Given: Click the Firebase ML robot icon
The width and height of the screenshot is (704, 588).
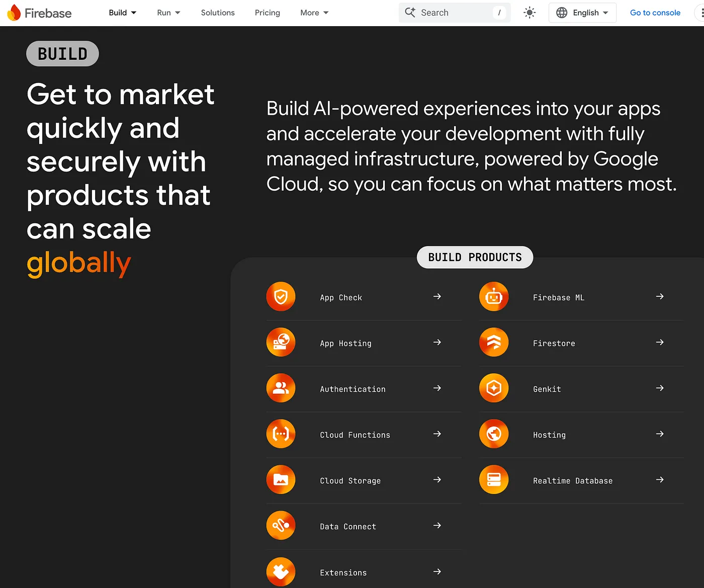Looking at the screenshot, I should coord(494,297).
